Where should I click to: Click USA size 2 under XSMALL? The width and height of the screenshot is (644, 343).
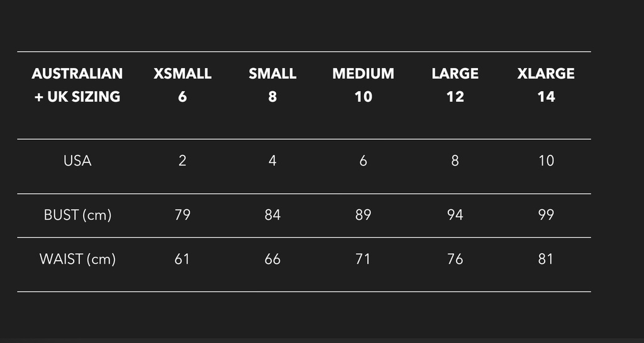pyautogui.click(x=182, y=160)
